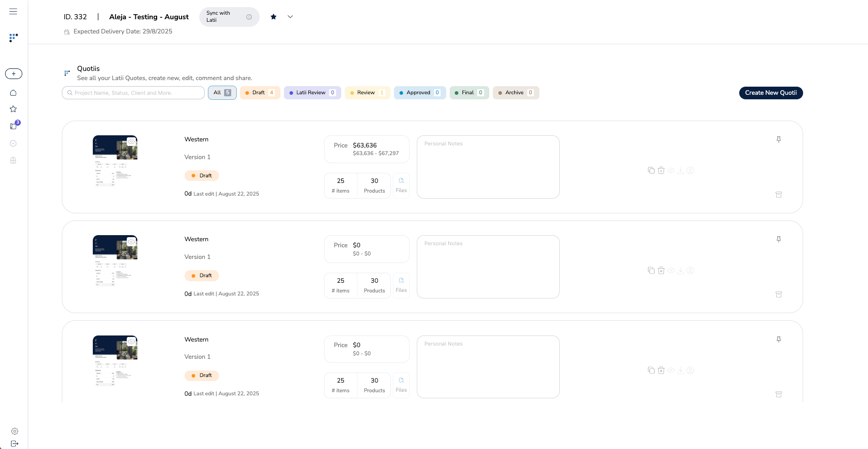
Task: Pin the third Western quote
Action: [x=779, y=340]
